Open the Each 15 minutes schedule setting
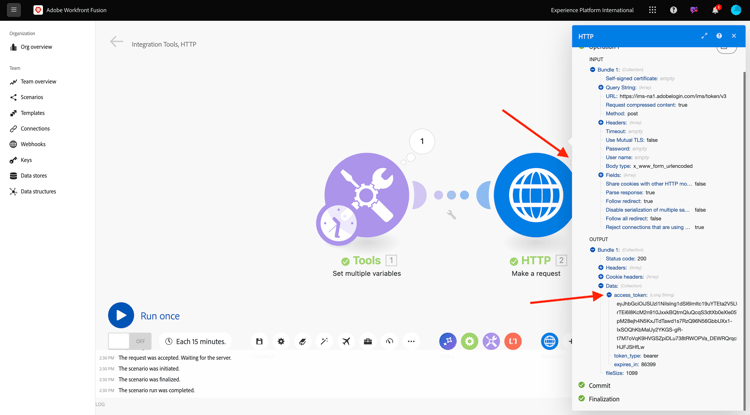This screenshot has width=750, height=415. point(195,341)
